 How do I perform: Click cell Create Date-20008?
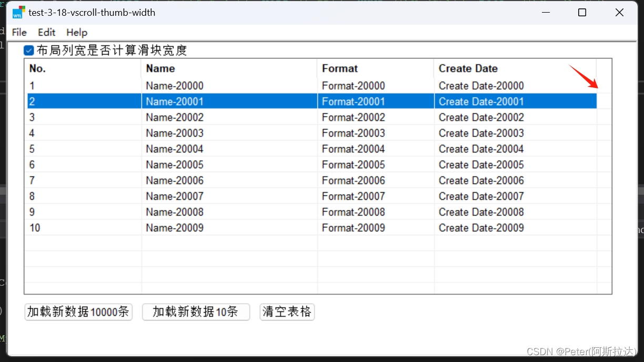(x=516, y=212)
